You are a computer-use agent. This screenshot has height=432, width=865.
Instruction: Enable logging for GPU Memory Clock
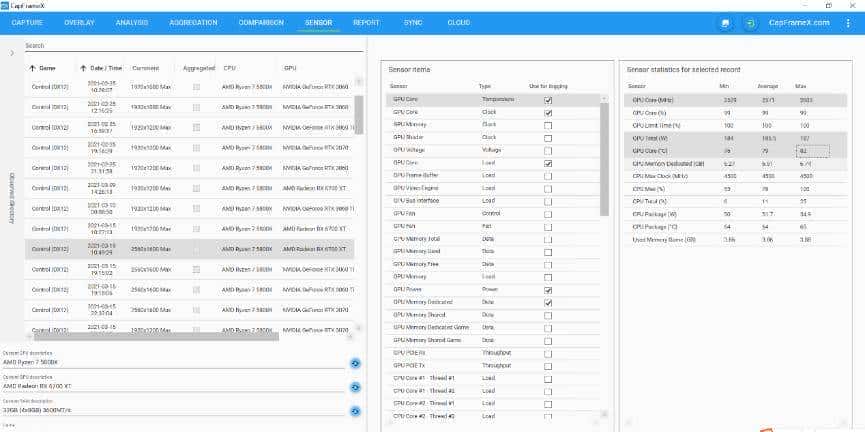pyautogui.click(x=548, y=126)
